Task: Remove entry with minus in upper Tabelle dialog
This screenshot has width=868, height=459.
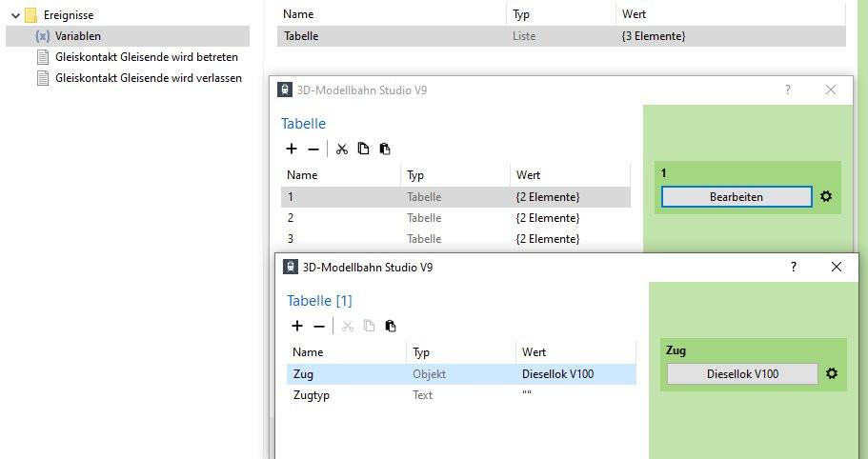Action: tap(313, 150)
